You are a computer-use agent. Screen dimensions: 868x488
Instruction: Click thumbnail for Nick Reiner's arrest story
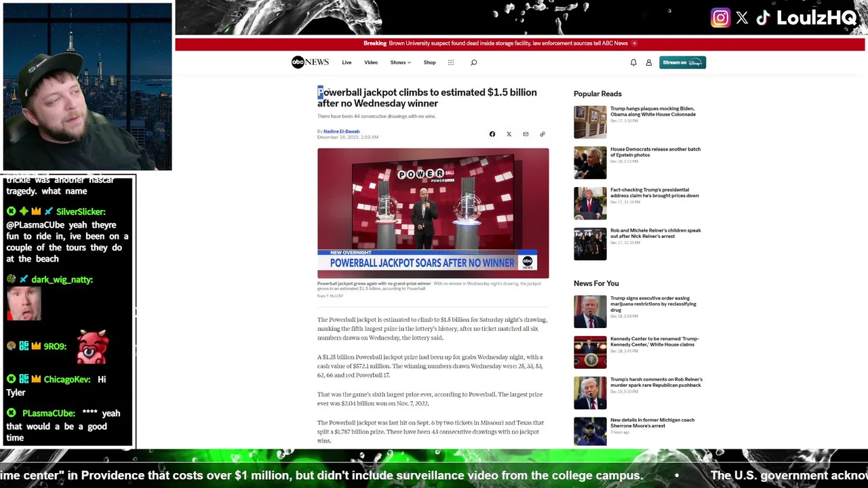590,244
